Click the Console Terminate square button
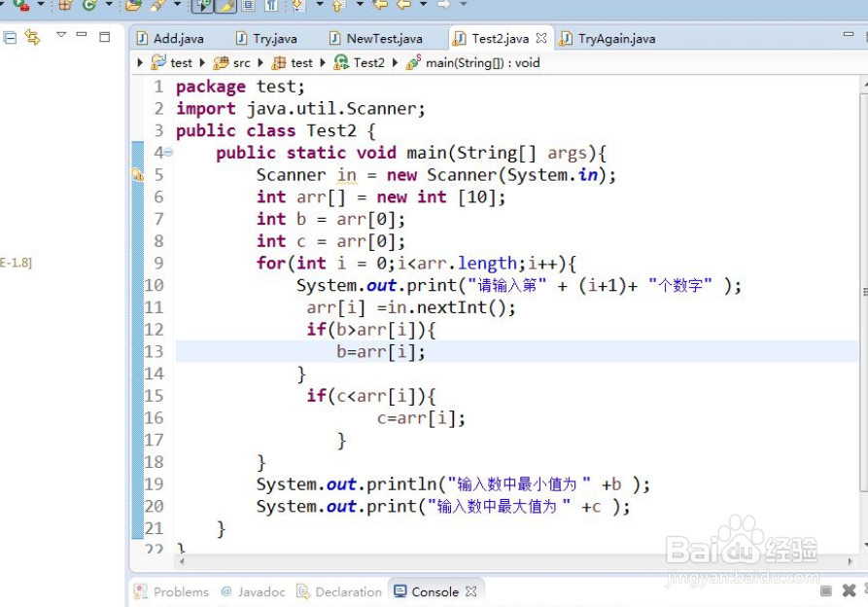This screenshot has height=607, width=868. point(826,590)
